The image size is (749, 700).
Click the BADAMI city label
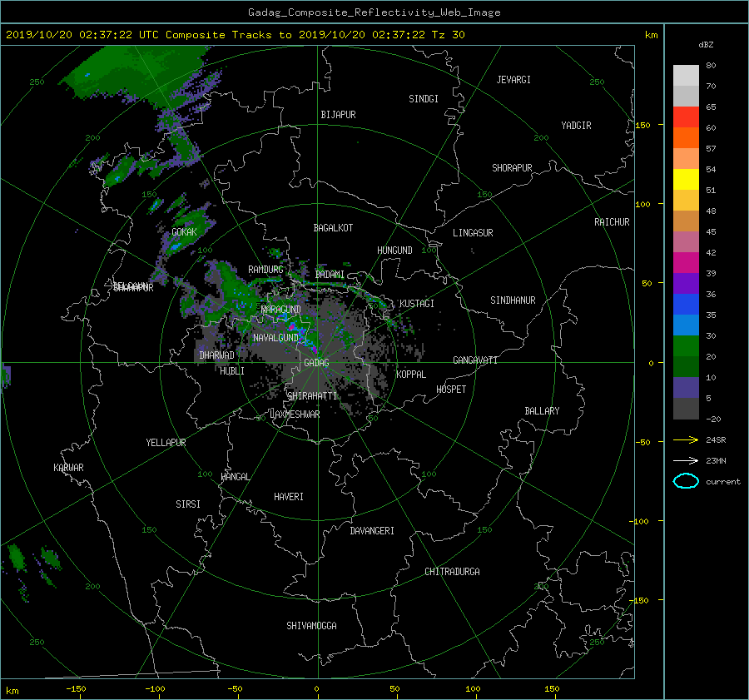tap(330, 275)
